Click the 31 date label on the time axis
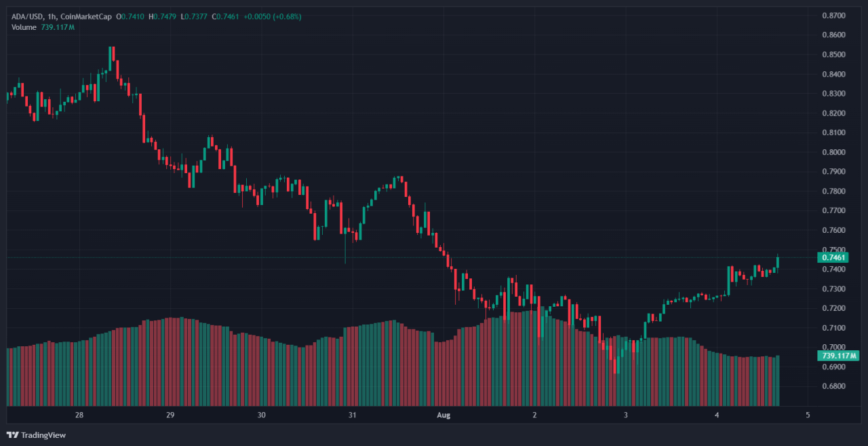Image resolution: width=868 pixels, height=446 pixels. [352, 415]
